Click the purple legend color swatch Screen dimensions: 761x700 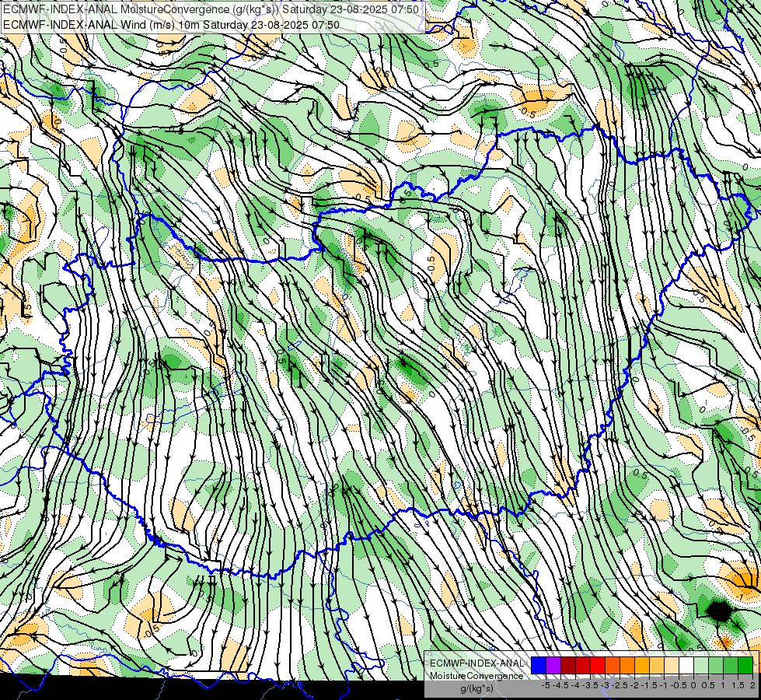coord(553,665)
